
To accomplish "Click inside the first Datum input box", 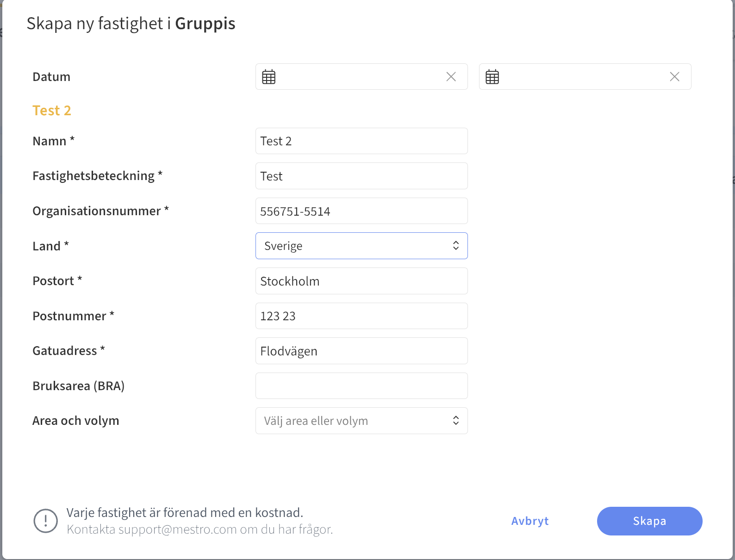I will pos(361,77).
